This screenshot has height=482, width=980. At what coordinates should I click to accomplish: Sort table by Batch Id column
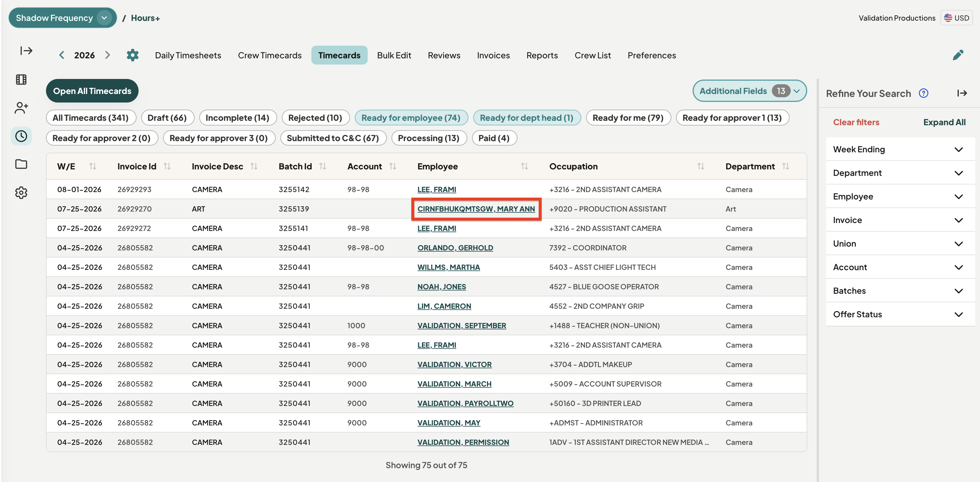click(x=323, y=166)
